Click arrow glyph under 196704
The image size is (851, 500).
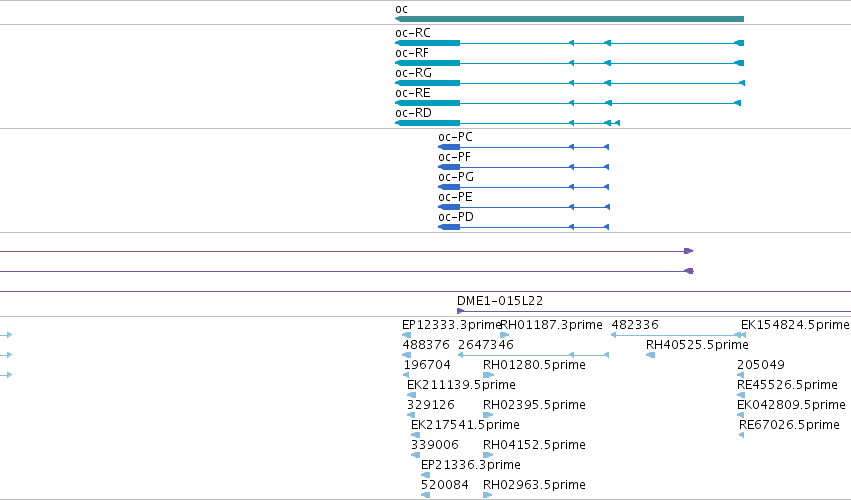407,375
